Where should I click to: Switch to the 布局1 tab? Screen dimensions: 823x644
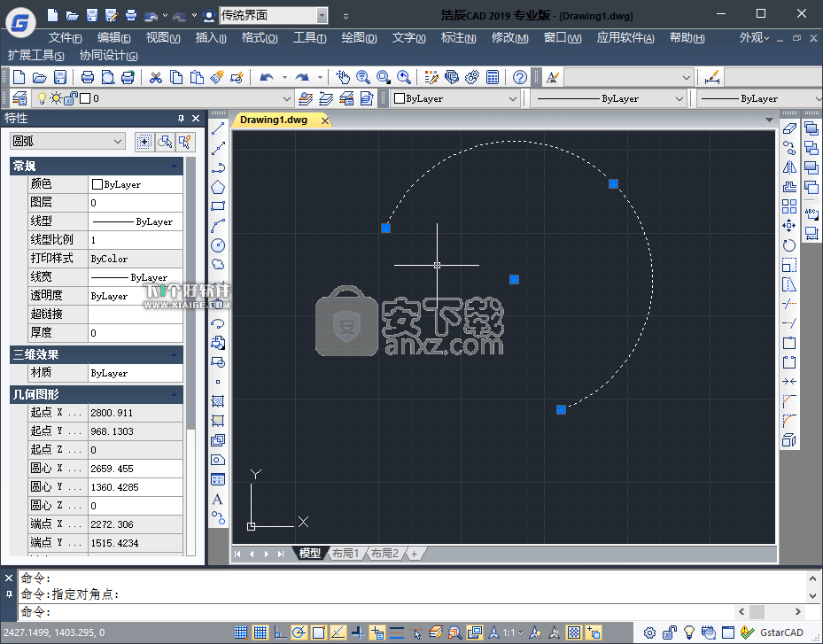pyautogui.click(x=346, y=553)
